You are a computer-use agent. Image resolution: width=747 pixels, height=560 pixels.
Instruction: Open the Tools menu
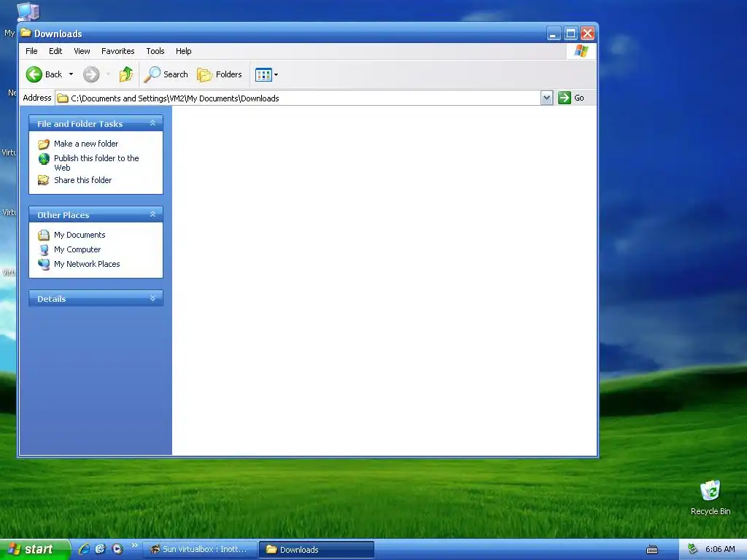click(x=155, y=51)
